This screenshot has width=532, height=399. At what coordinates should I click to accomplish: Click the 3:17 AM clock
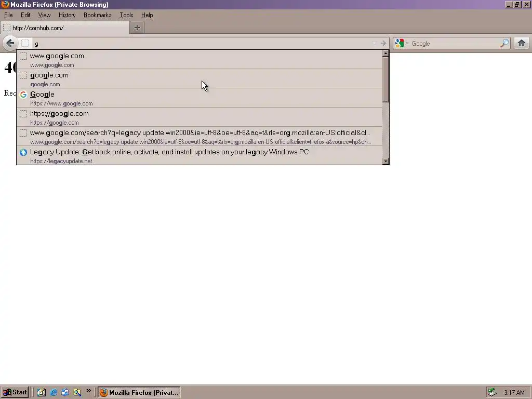(514, 393)
